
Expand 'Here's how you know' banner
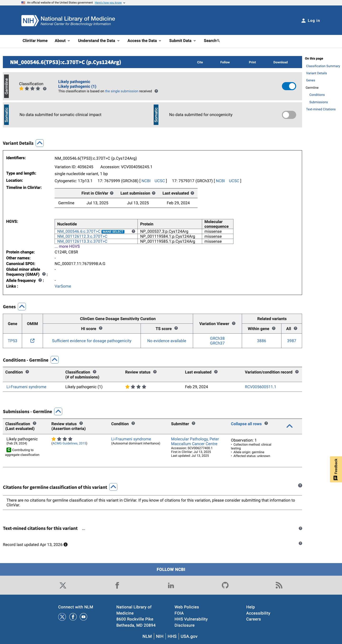coord(110,3)
